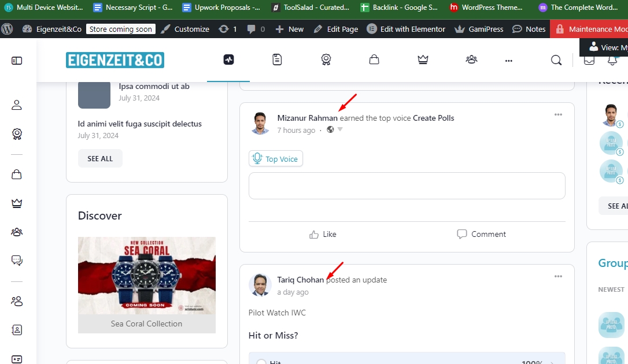The image size is (628, 364).
Task: Like Mizanur Rahman's Top Voice post
Action: coord(323,235)
